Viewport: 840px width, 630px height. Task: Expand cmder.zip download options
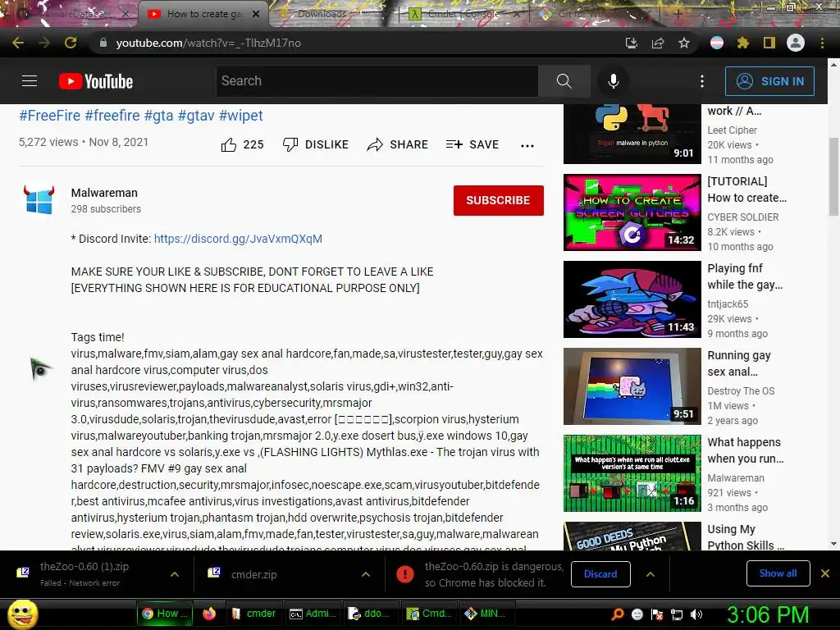[x=366, y=574]
